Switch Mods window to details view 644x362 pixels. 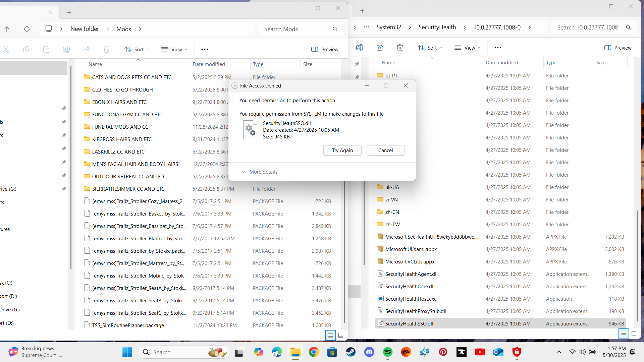point(330,335)
